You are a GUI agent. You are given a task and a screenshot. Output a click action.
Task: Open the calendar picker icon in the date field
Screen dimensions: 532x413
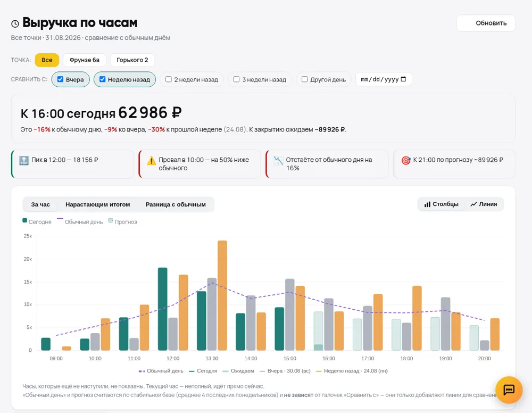tap(403, 79)
